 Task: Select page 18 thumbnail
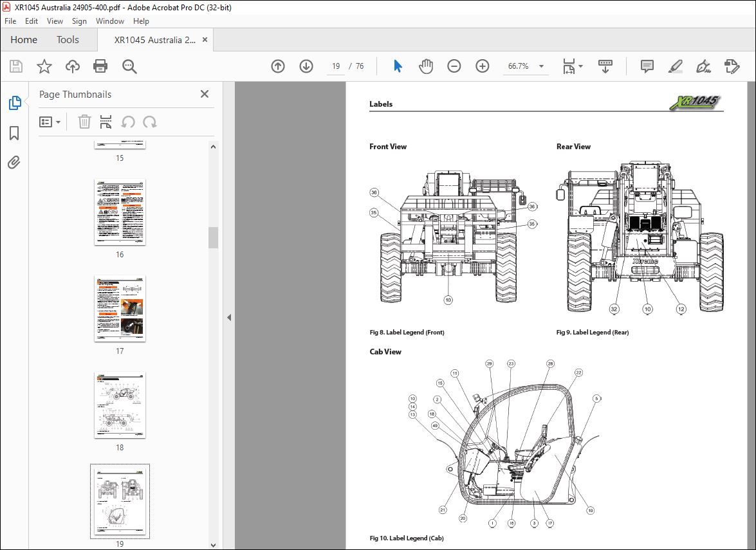[120, 405]
